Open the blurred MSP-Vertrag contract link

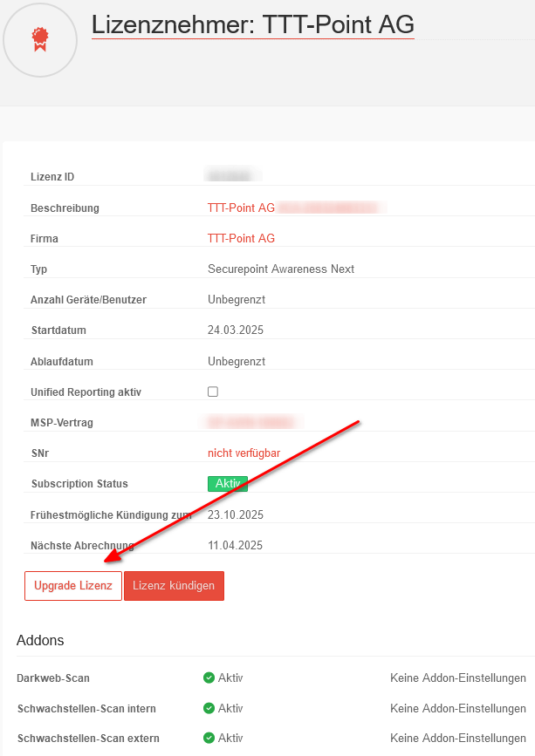pos(254,422)
